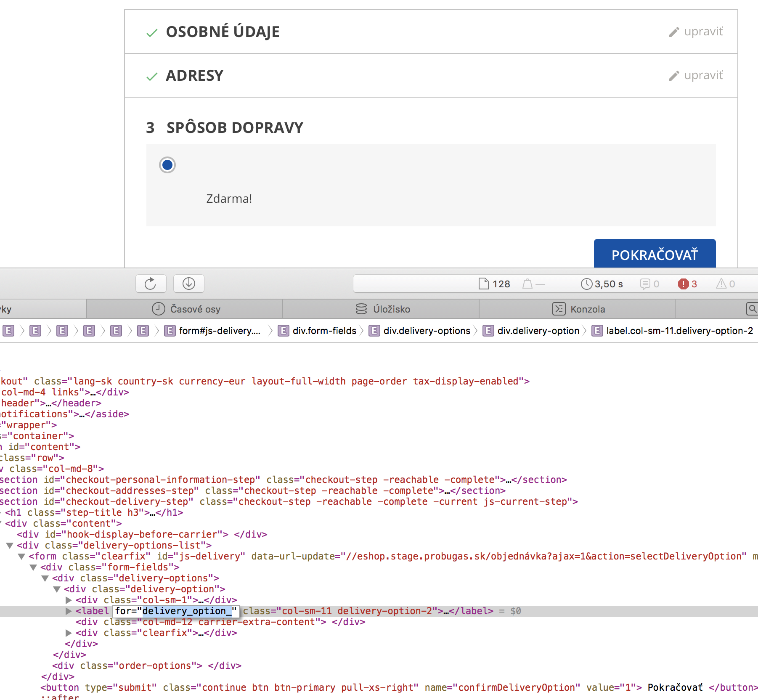Click the E element icon before div.form-fields

(284, 331)
